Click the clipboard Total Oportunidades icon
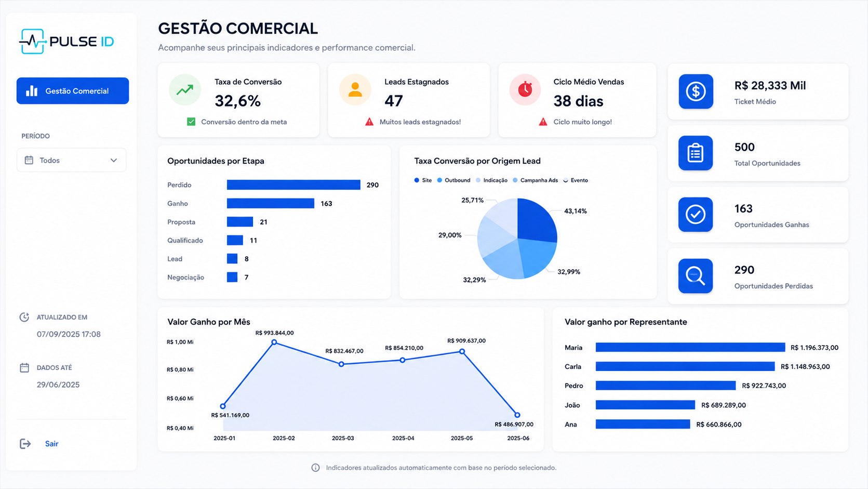868x489 pixels. click(x=696, y=153)
